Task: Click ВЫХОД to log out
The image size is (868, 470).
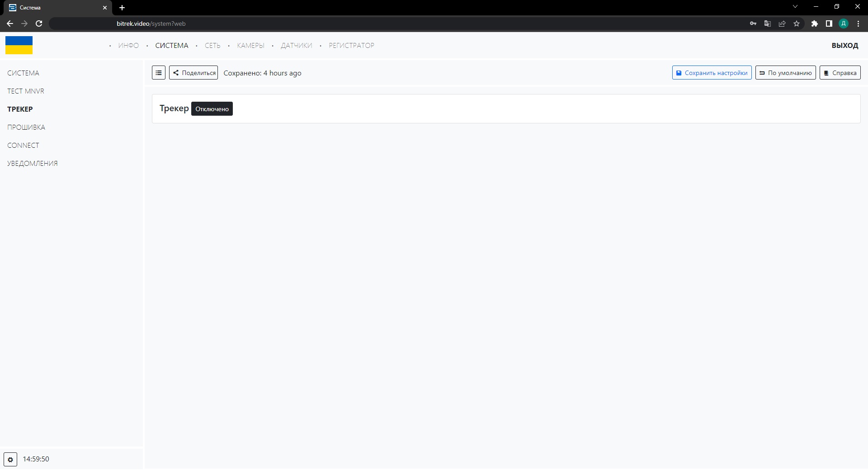Action: 844,46
